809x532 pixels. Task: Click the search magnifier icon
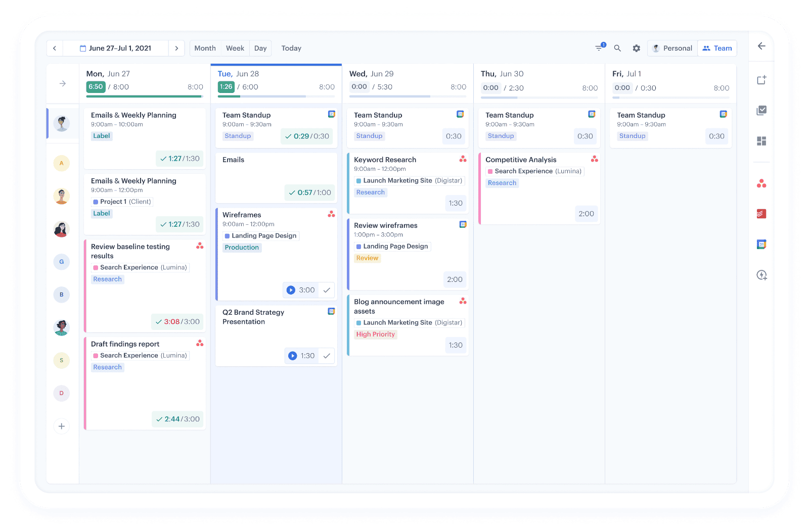pyautogui.click(x=617, y=48)
